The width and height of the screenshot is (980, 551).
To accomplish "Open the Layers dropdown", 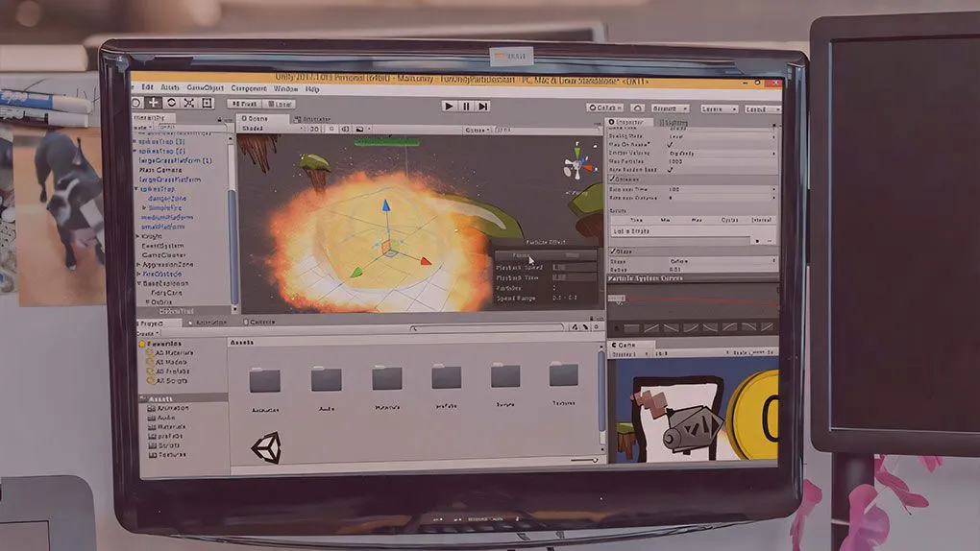I will click(x=718, y=108).
